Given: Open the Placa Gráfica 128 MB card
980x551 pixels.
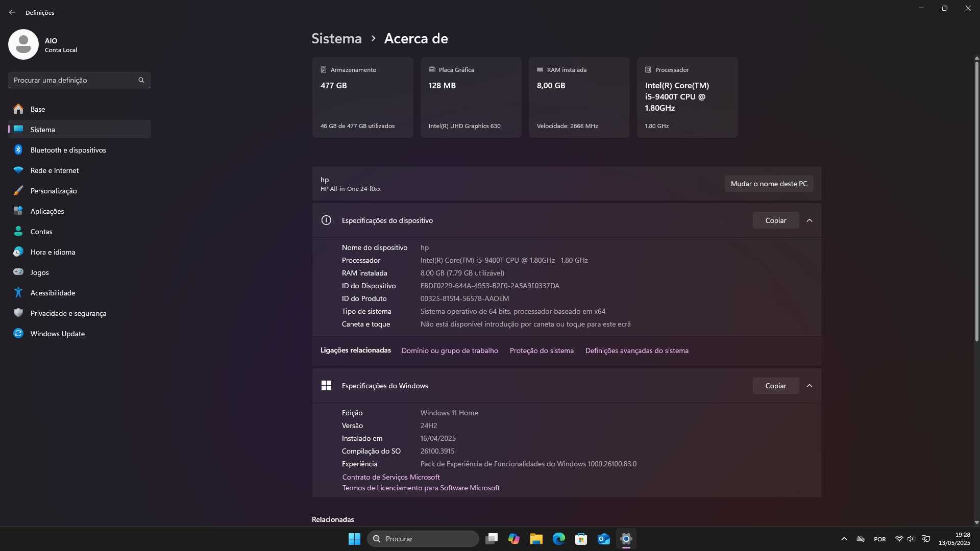Looking at the screenshot, I should pyautogui.click(x=471, y=97).
